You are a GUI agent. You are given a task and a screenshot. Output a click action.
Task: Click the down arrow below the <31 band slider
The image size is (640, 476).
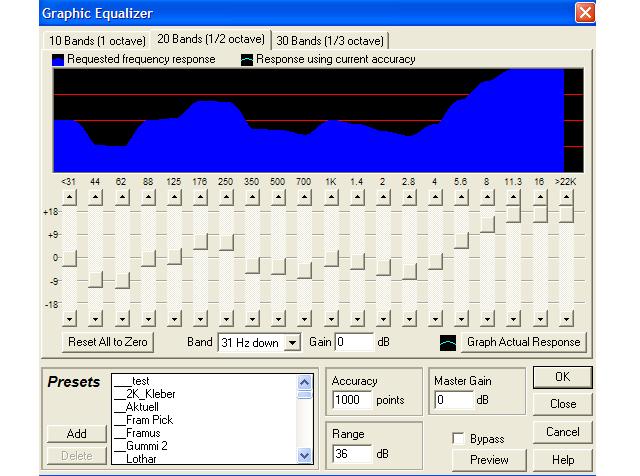[69, 318]
